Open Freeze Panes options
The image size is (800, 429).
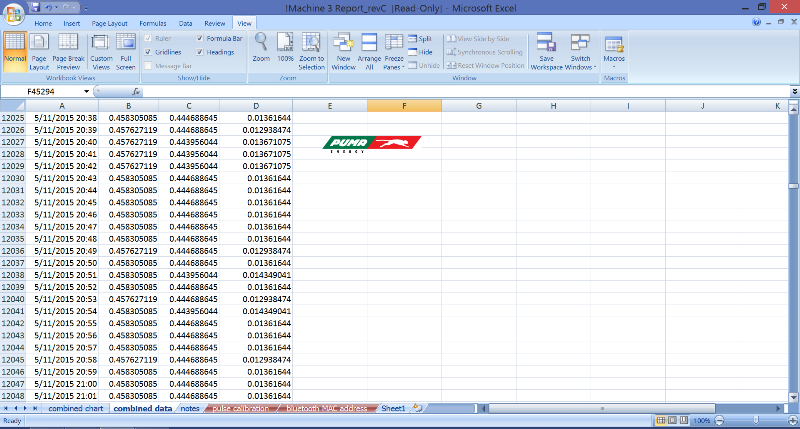click(394, 51)
